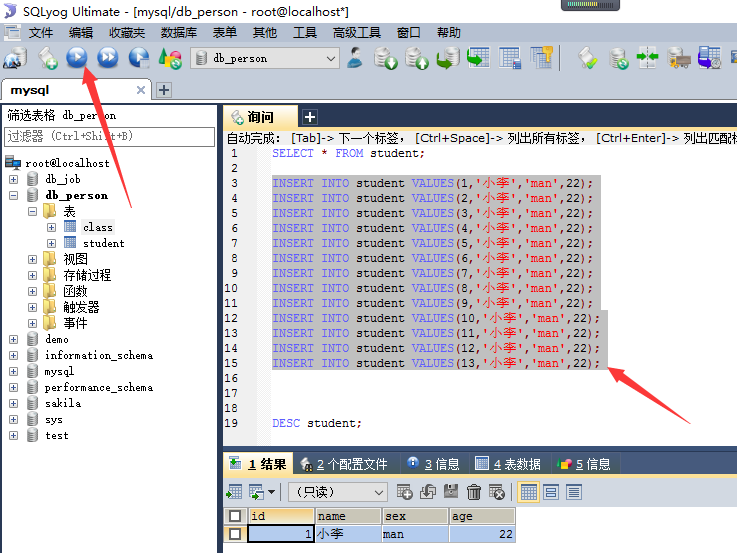The width and height of the screenshot is (737, 553).
Task: Click the database synchronization icon
Action: click(618, 58)
